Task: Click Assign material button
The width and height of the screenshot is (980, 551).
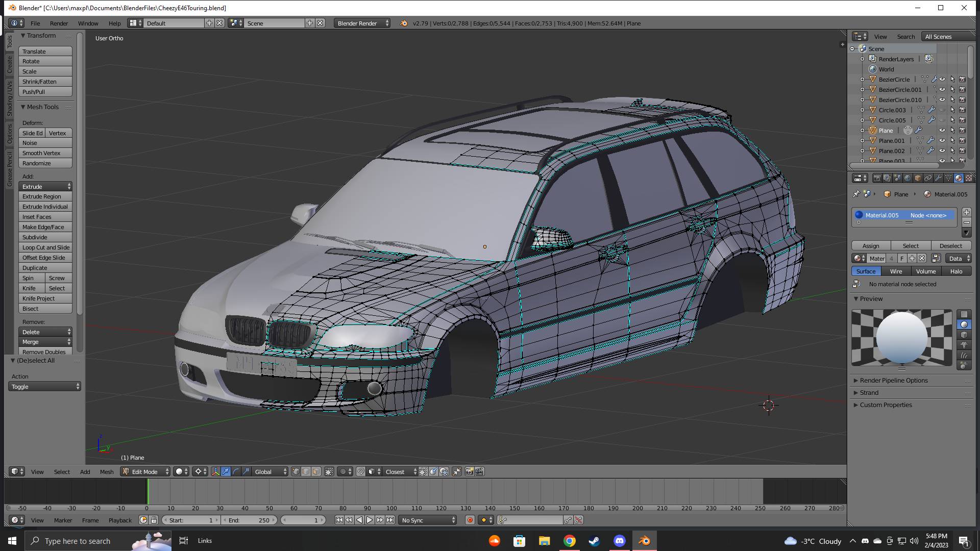Action: pos(871,246)
